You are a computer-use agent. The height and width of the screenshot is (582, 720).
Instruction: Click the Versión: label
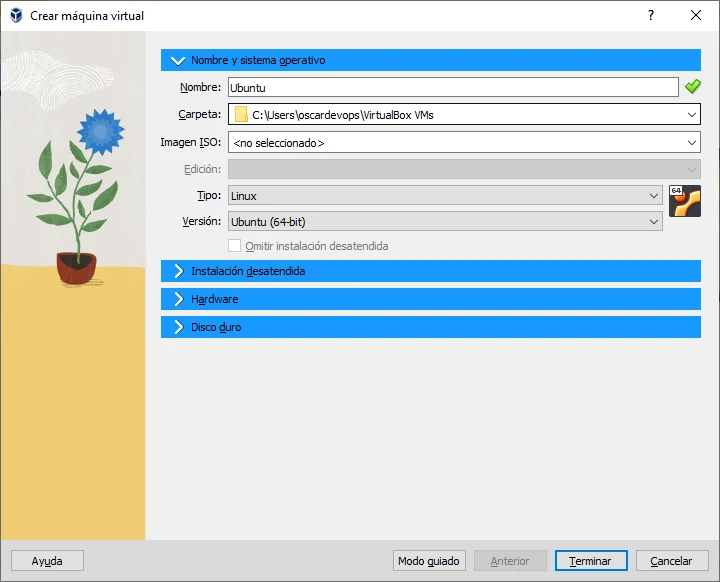pos(202,221)
